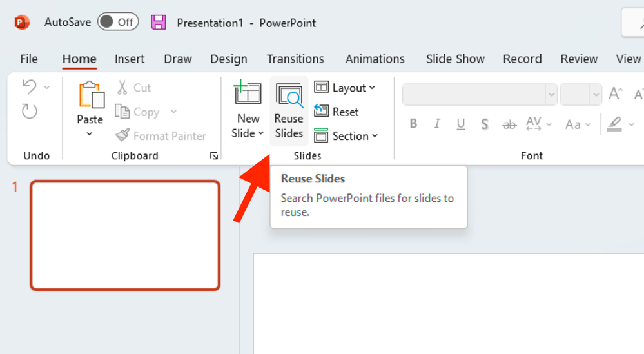Screen dimensions: 644x354
Task: Open the font name combo box
Action: point(480,94)
